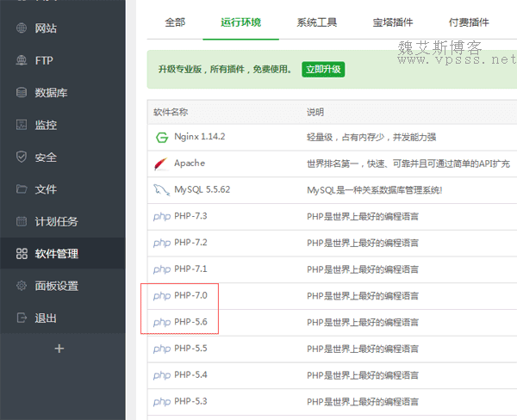
Task: Click the Nginx green logo icon
Action: (x=162, y=137)
